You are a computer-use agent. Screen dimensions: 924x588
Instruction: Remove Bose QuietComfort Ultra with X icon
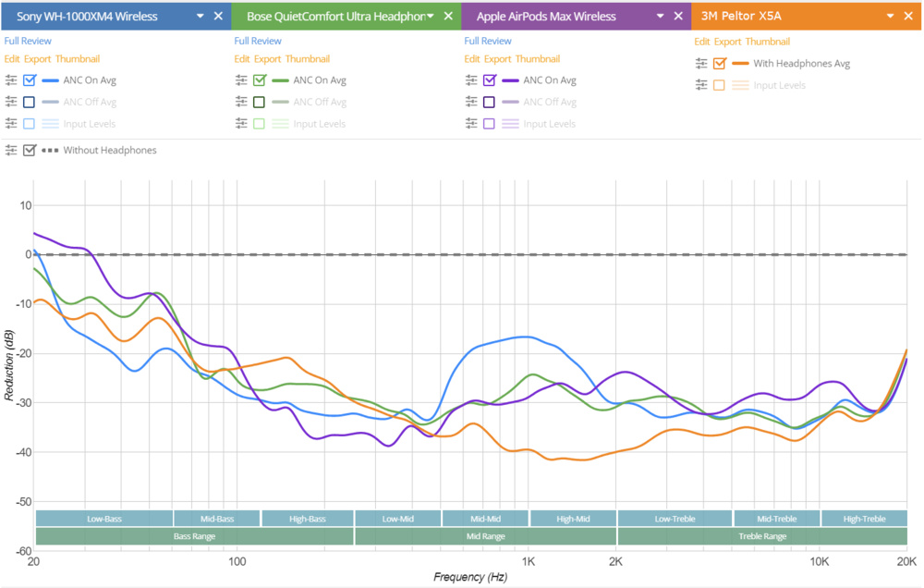[448, 17]
